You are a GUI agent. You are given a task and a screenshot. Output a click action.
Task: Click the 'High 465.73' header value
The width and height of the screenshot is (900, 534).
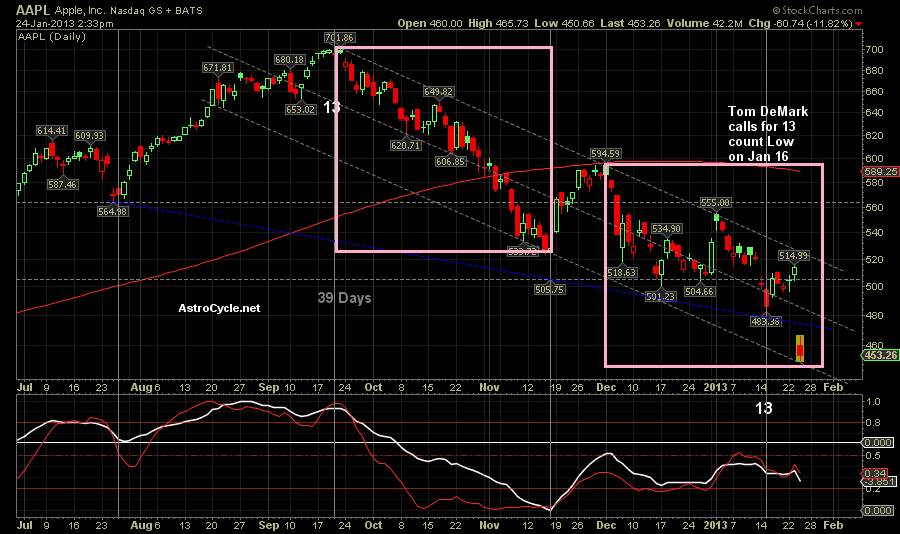click(498, 24)
